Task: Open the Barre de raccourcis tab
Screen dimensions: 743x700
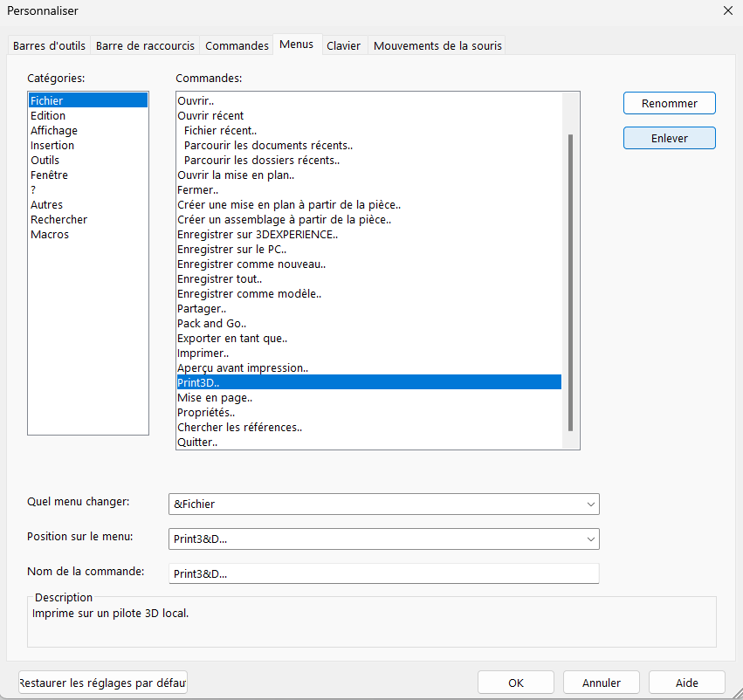Action: 146,45
